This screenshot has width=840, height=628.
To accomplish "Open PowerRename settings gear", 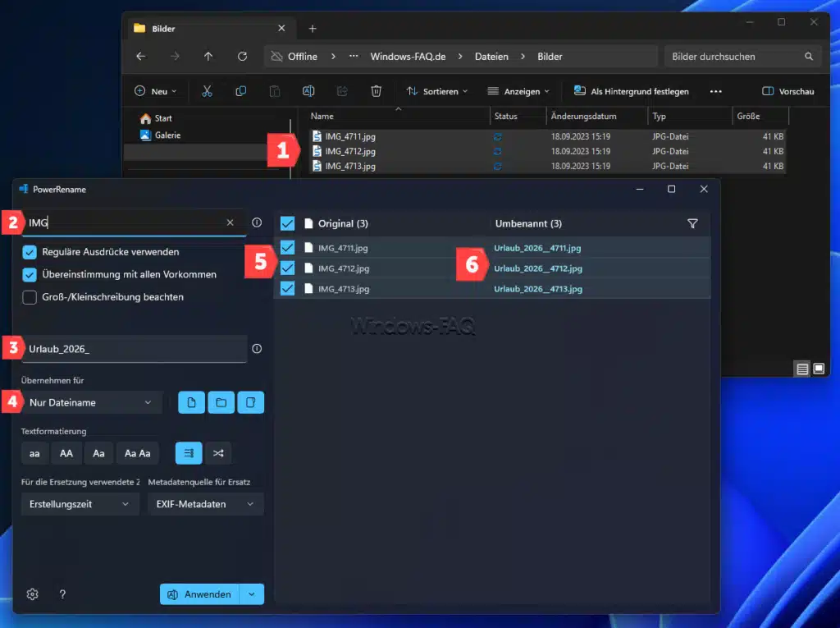I will point(32,594).
